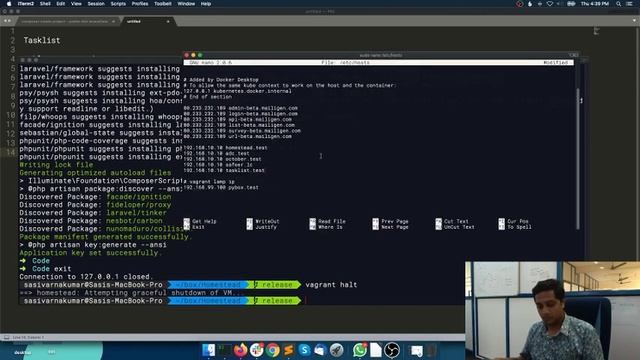Screen dimensions: 640x360
Task: Open iTerm terminal icon in dock
Action: 224,350
